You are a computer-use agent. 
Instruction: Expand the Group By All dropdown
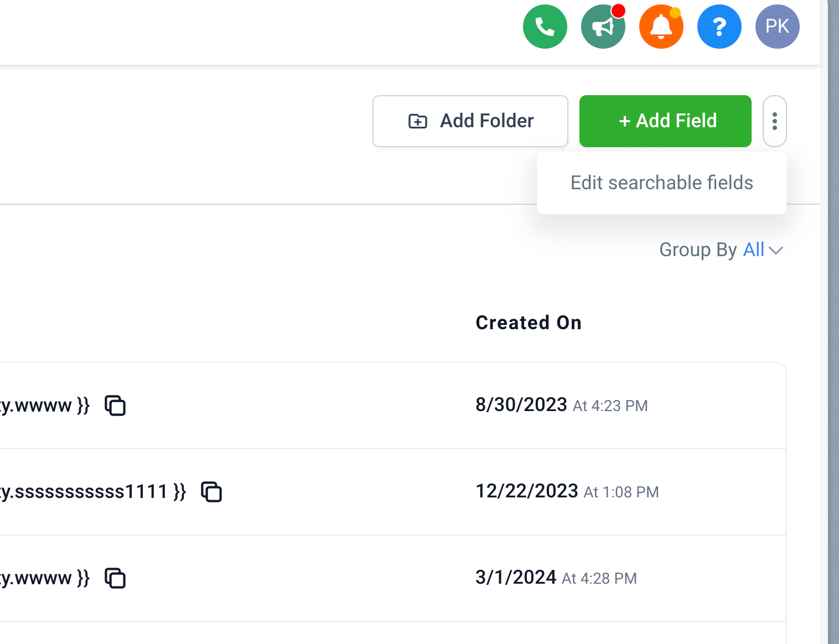721,250
